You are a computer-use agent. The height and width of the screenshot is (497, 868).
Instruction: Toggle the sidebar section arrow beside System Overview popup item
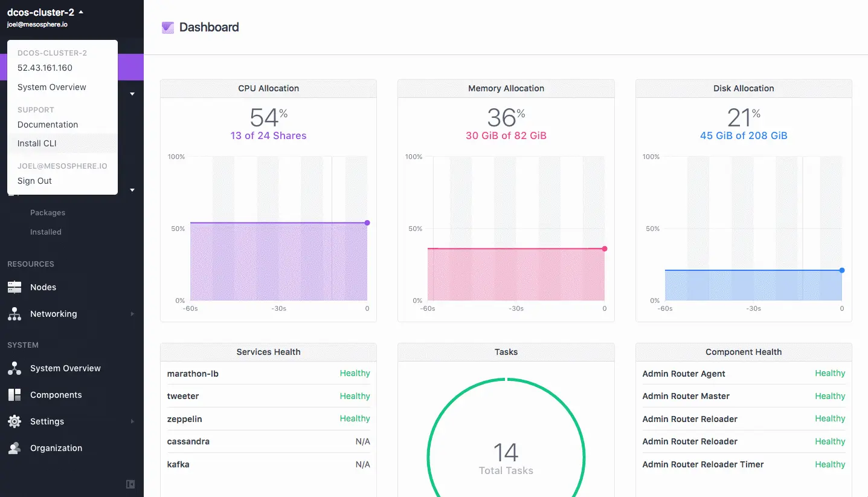[x=132, y=94]
